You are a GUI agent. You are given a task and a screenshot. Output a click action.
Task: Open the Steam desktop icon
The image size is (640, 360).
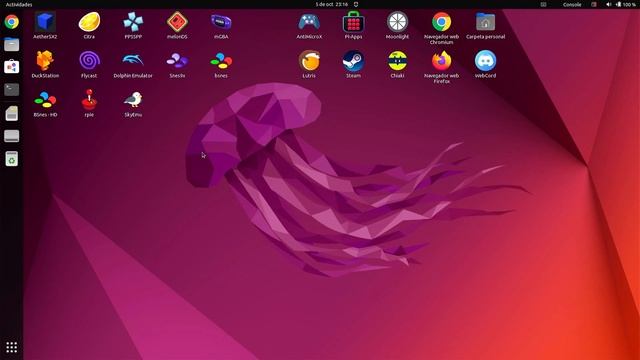click(x=353, y=61)
